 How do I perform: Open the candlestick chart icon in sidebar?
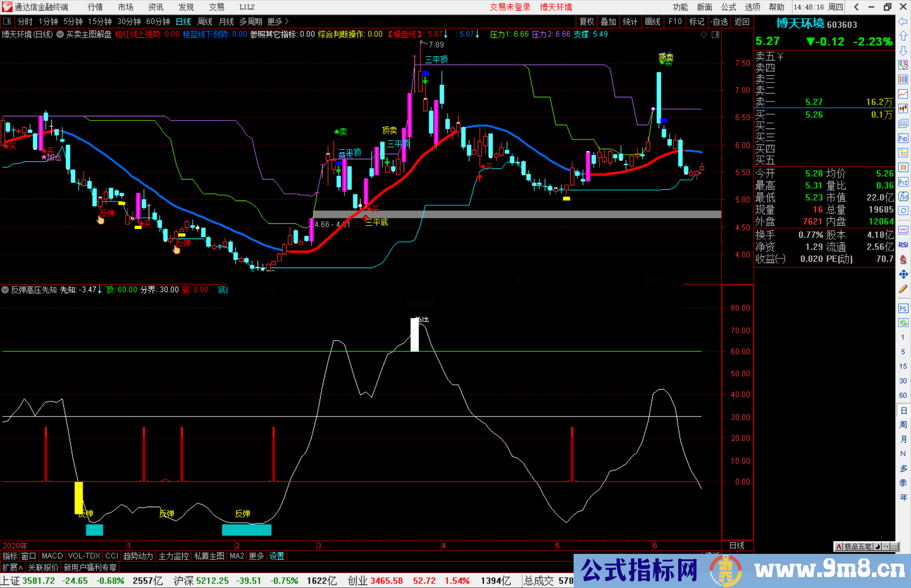coord(903,109)
